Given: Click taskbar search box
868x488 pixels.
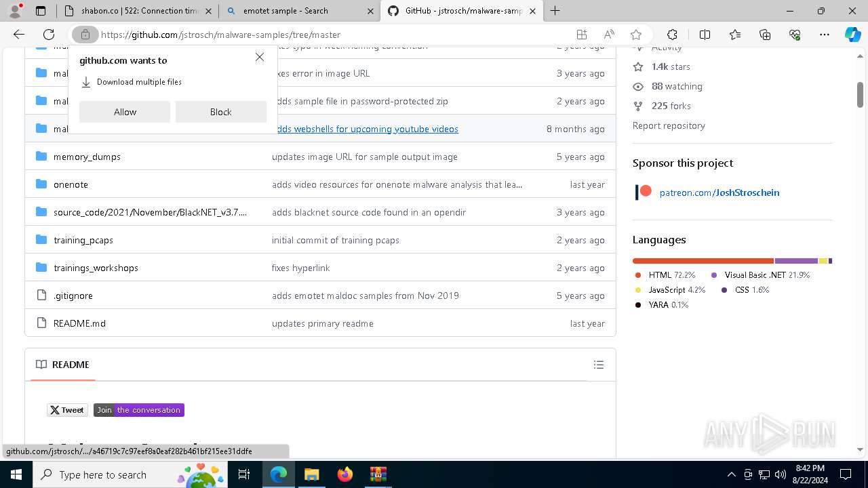Looking at the screenshot, I should point(130,474).
